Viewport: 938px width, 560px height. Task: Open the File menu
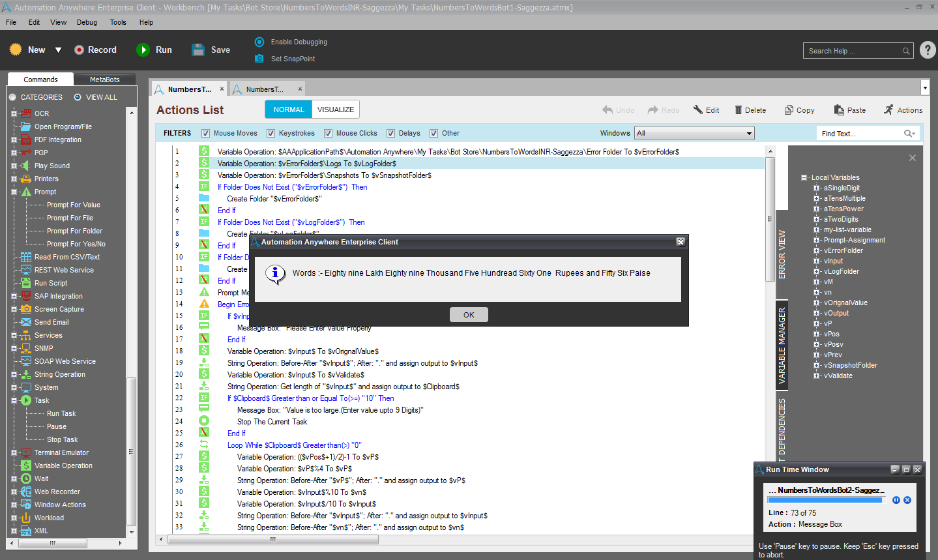click(x=11, y=22)
